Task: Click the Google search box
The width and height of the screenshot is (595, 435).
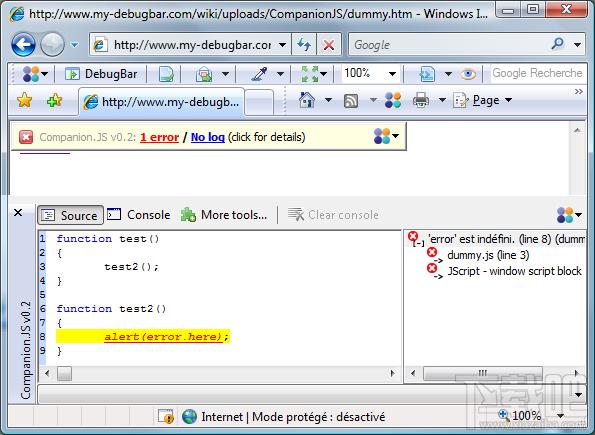Action: (449, 45)
